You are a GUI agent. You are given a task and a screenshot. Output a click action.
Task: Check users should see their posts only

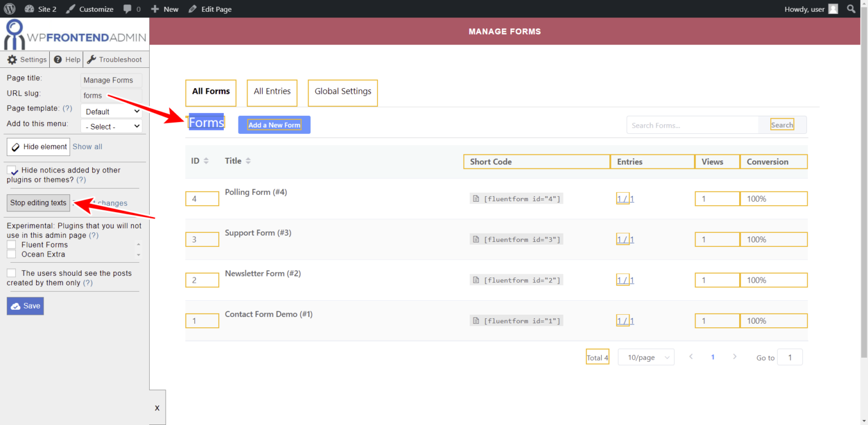click(x=11, y=273)
